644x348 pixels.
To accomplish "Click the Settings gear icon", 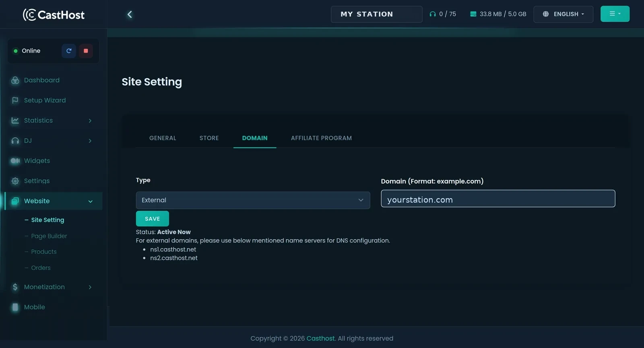I will coord(15,181).
